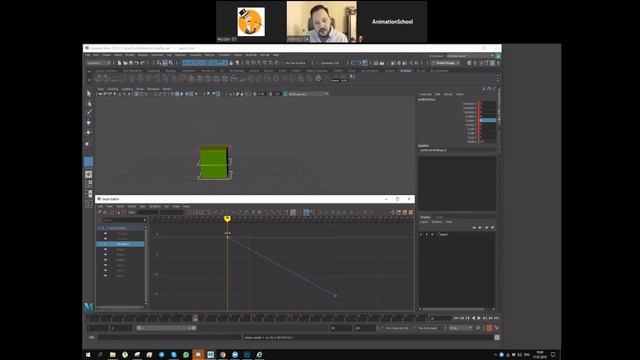Click Play backwards button
The height and width of the screenshot is (360, 640).
tap(473, 318)
